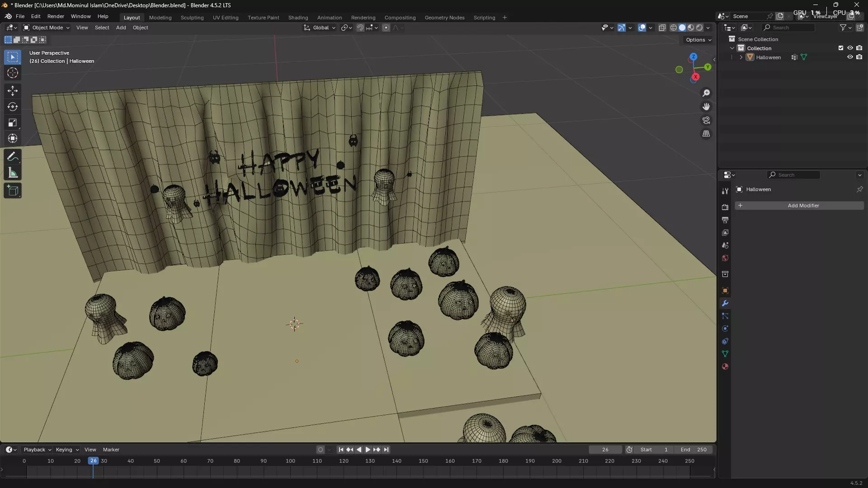Open viewport shading options dropdown
Screen dimensions: 868x488
coord(708,28)
